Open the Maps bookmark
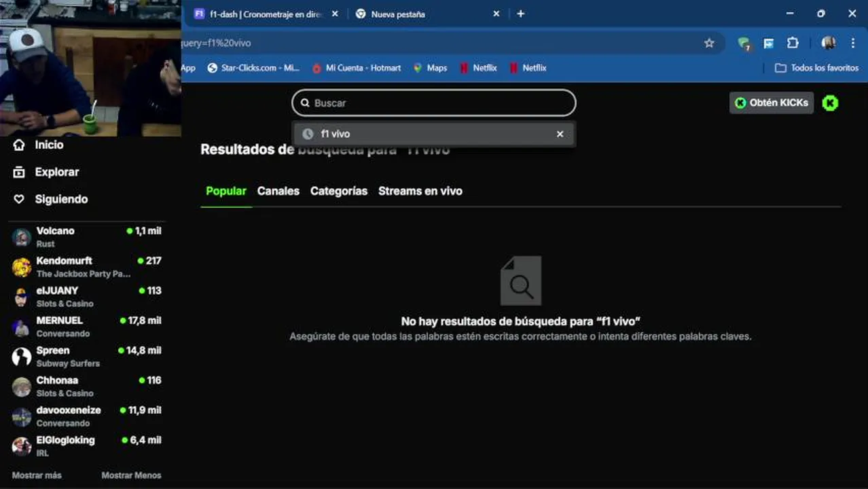 pyautogui.click(x=430, y=68)
